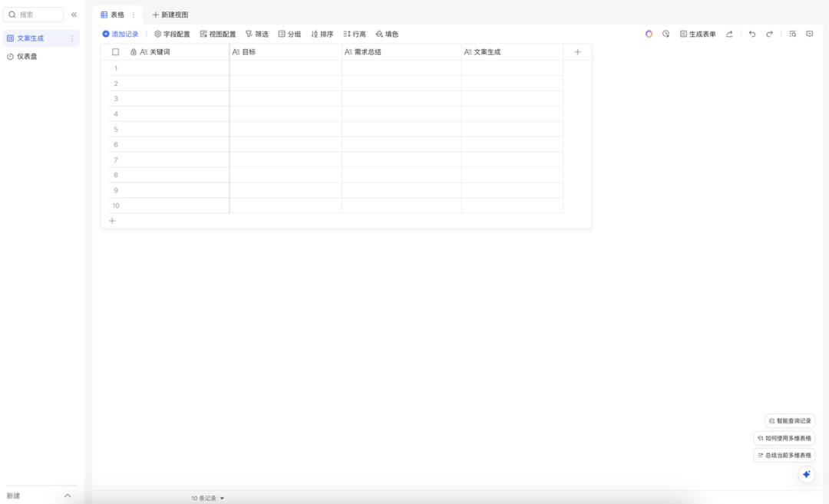Tick the select-all checkbox in table header

(116, 52)
